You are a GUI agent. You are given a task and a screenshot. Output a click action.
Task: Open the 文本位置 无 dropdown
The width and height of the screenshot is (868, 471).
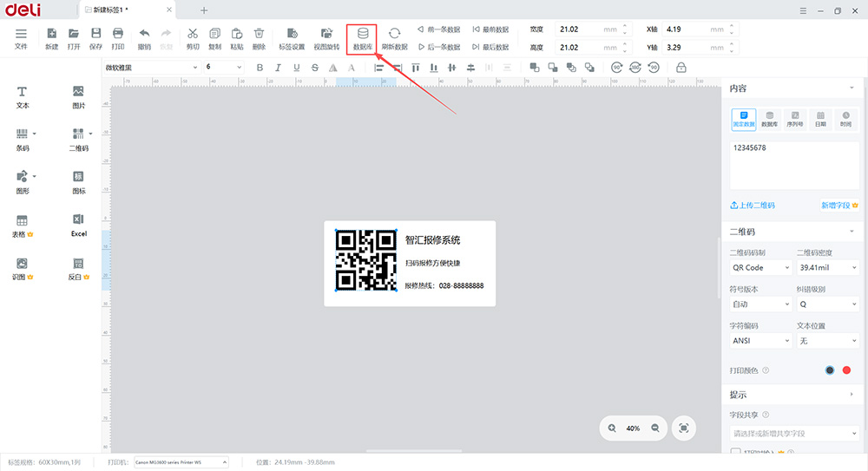tap(827, 340)
